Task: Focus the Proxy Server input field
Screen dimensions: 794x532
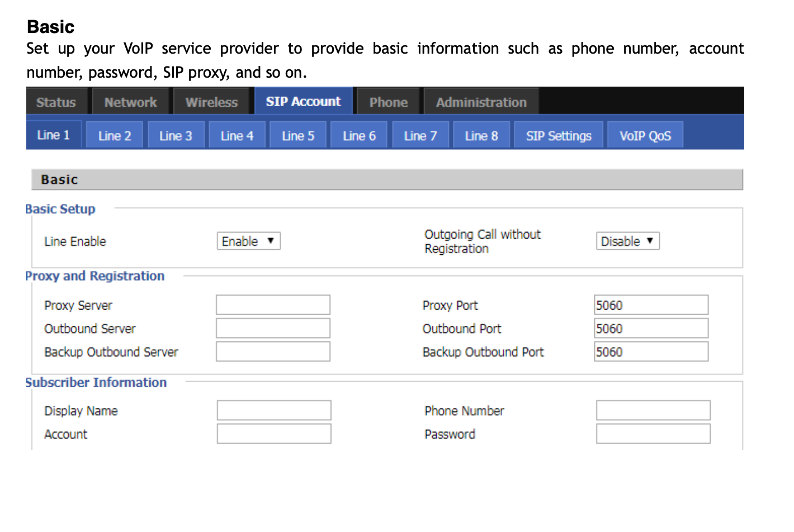Action: click(273, 305)
